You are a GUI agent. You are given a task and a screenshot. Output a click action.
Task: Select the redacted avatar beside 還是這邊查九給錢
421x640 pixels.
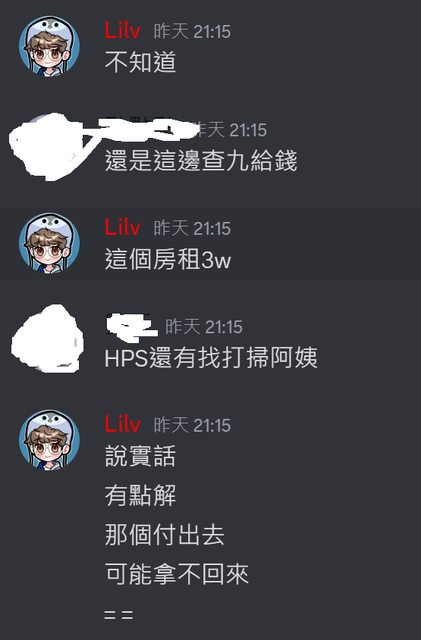(x=47, y=147)
